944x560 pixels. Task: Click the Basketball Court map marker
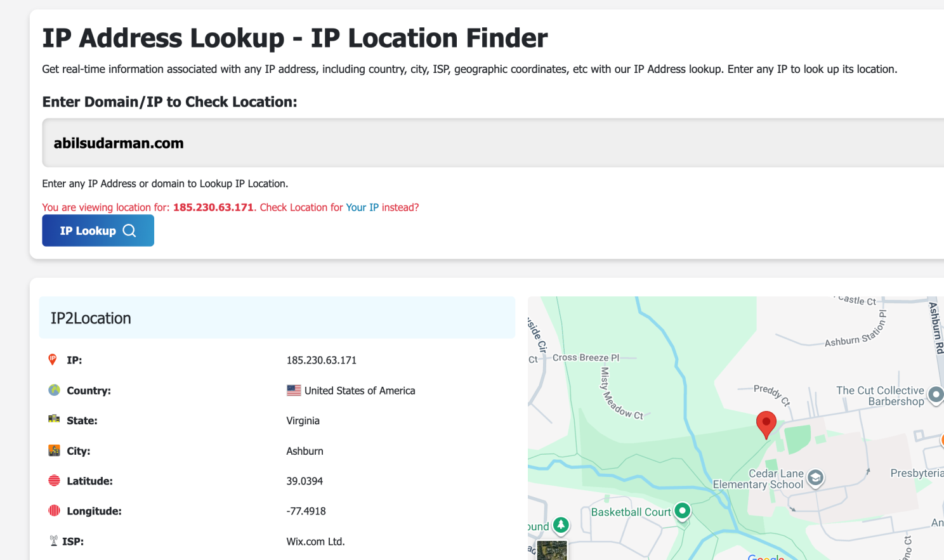[683, 511]
